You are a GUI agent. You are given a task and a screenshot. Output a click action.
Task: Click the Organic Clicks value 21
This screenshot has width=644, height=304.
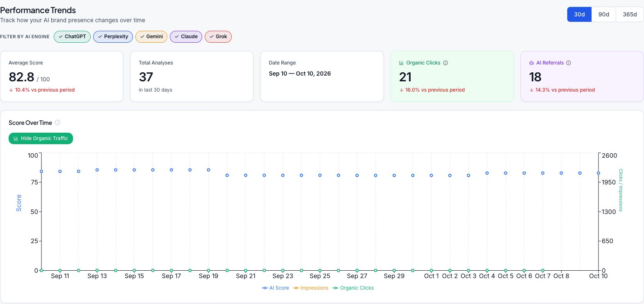click(x=405, y=77)
